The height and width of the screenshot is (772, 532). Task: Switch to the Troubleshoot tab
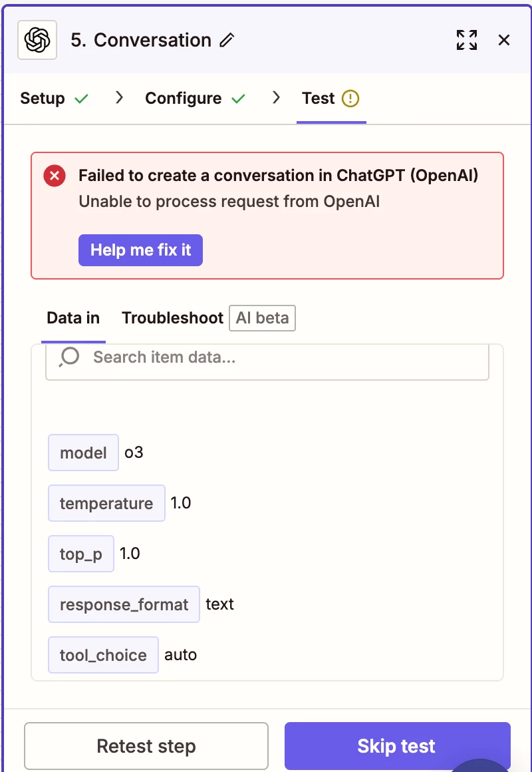(172, 318)
